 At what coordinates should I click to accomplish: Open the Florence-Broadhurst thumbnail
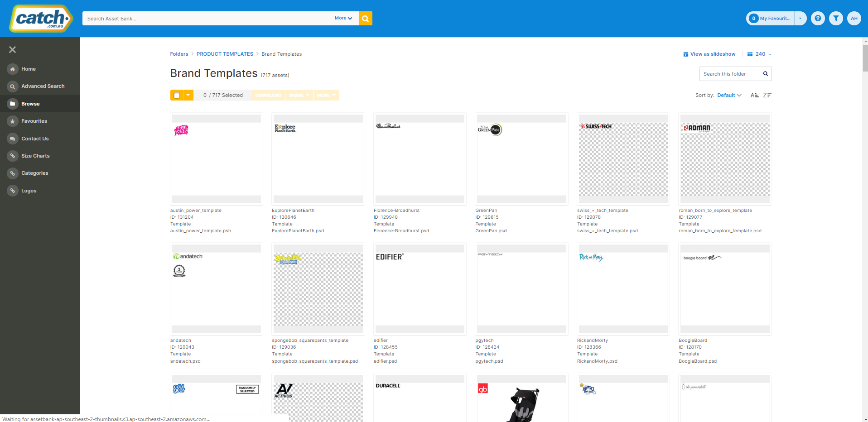point(420,159)
